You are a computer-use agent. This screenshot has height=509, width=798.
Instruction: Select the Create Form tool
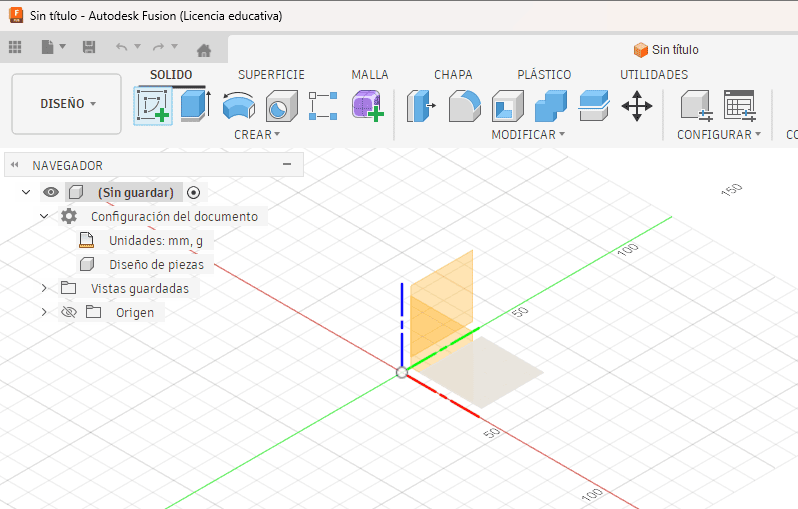coord(367,106)
